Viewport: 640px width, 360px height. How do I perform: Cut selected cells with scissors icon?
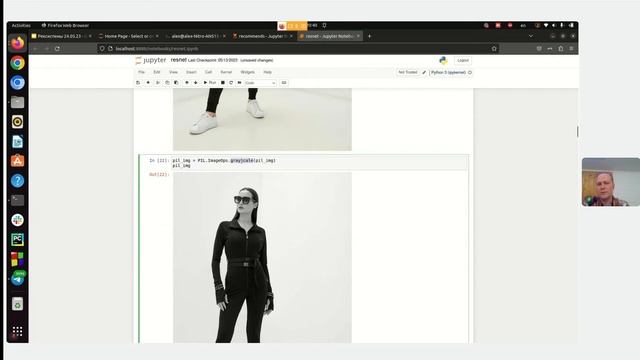coord(158,83)
